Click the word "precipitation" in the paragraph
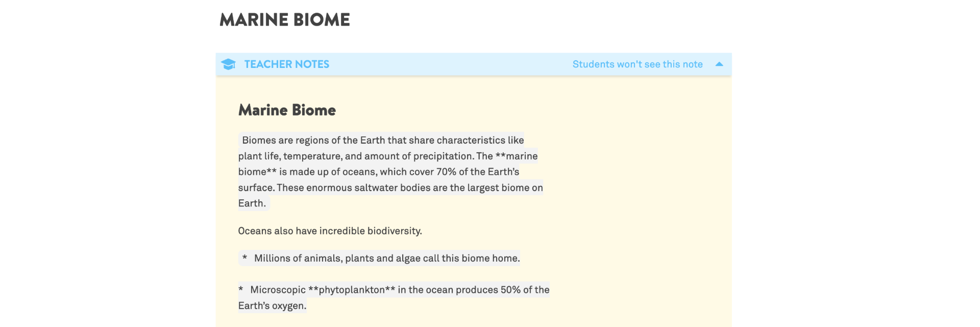 coord(443,156)
